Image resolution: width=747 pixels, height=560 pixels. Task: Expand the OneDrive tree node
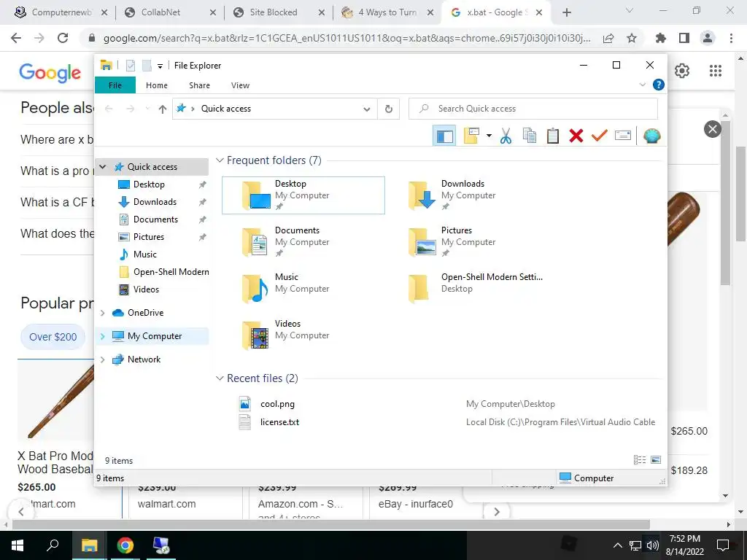coord(102,313)
